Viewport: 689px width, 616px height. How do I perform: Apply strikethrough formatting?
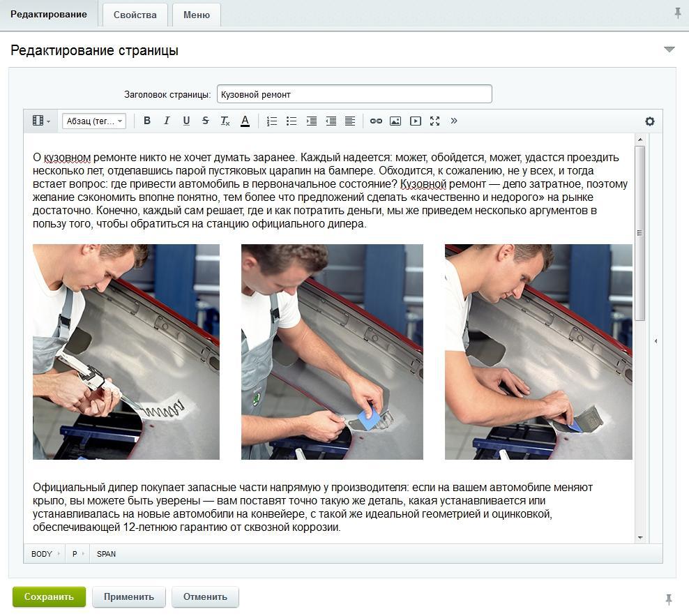pos(205,121)
